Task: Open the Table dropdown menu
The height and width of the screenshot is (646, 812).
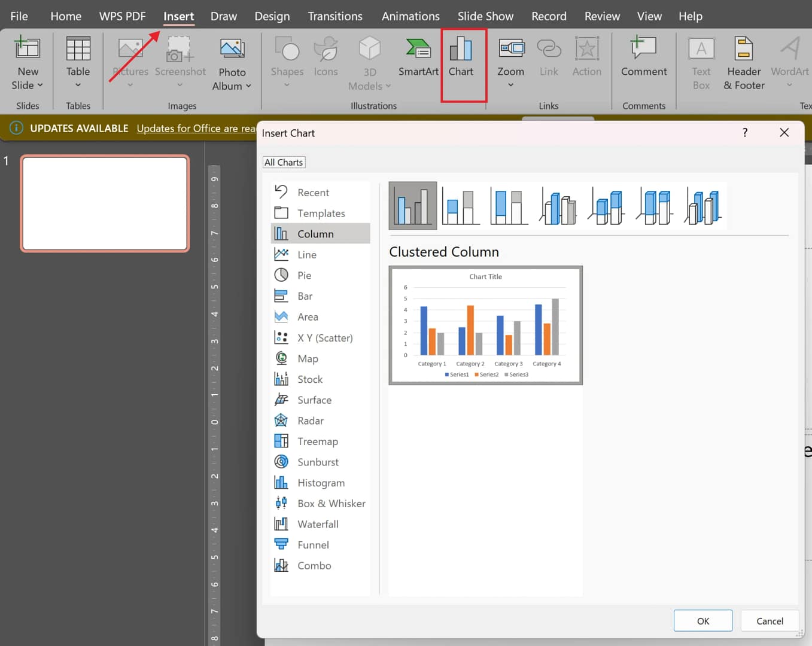Action: 78,85
